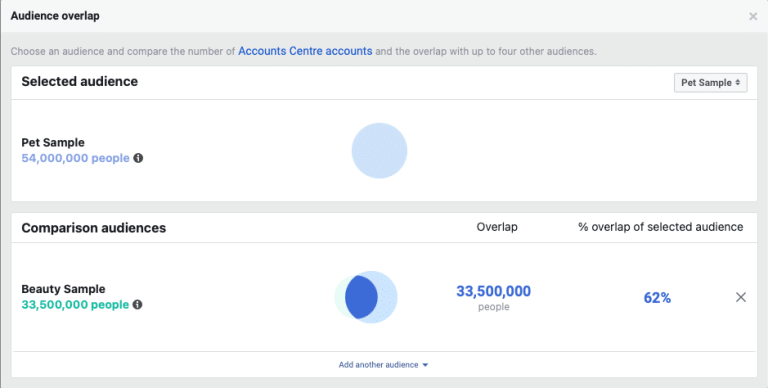768x388 pixels.
Task: Select the green 33,500,000 people Beauty count
Action: (x=75, y=305)
